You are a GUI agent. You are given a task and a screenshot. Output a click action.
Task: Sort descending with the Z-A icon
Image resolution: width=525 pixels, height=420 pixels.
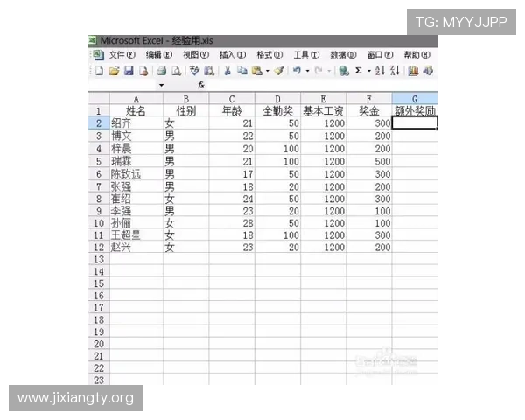tap(395, 71)
